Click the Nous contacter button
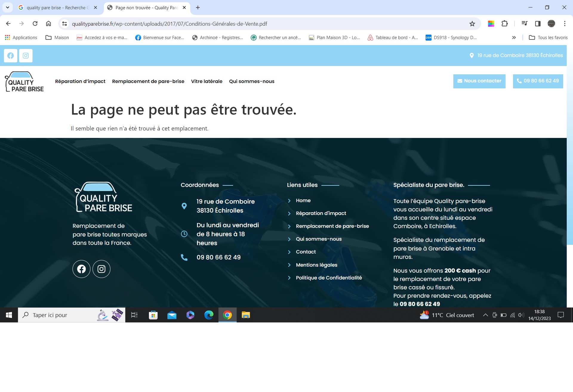 tap(479, 81)
